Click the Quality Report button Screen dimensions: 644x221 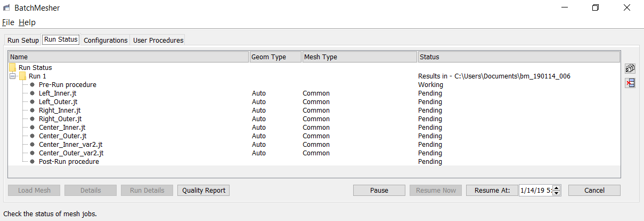point(203,191)
